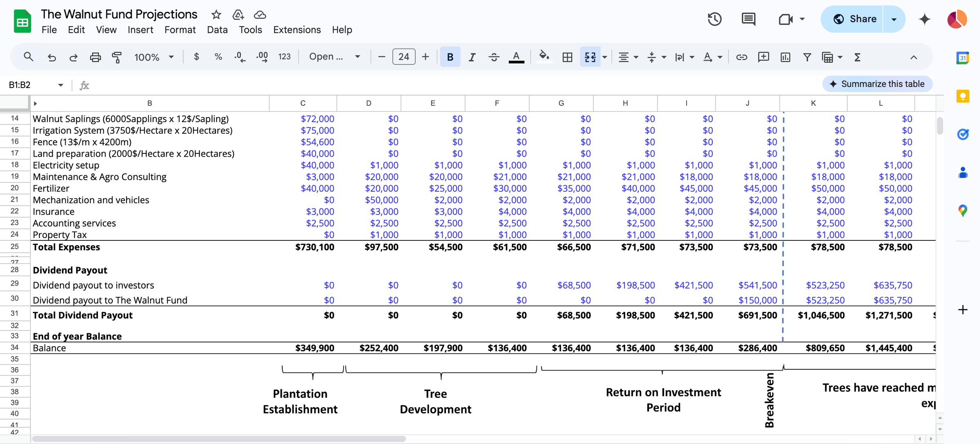Viewport: 980px width, 444px height.
Task: Create a filter
Action: 807,57
